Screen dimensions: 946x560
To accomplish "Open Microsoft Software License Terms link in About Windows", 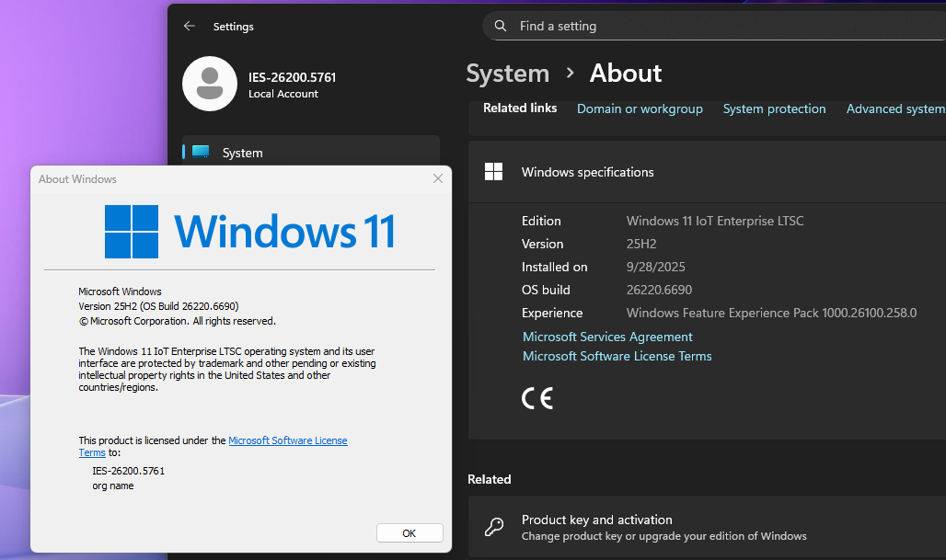I will (x=288, y=440).
